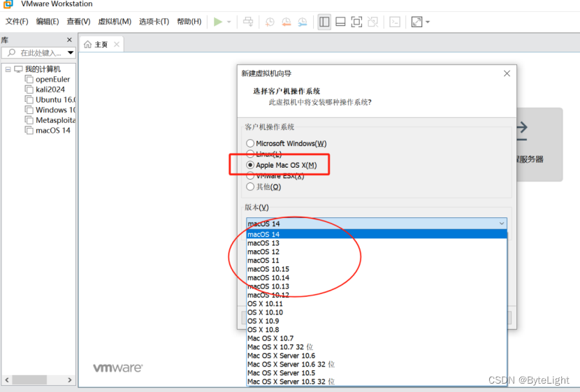This screenshot has height=392, width=580.
Task: Click the unity mode icon
Action: (x=372, y=22)
